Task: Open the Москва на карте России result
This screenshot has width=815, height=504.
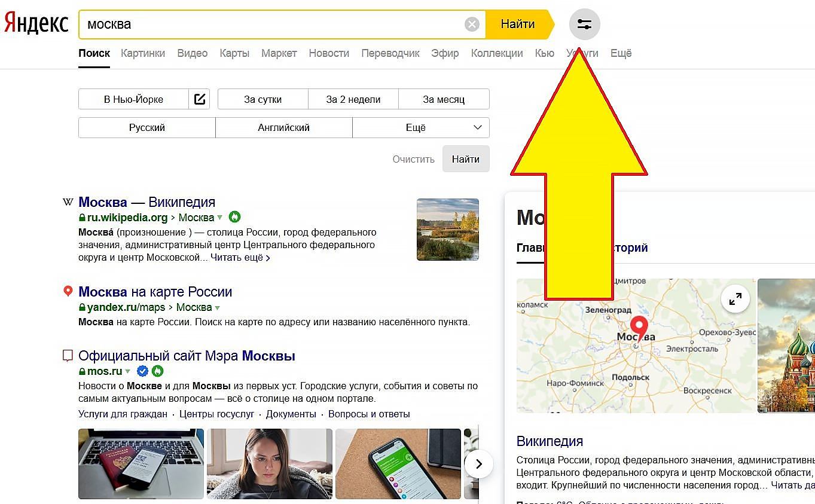Action: [155, 292]
